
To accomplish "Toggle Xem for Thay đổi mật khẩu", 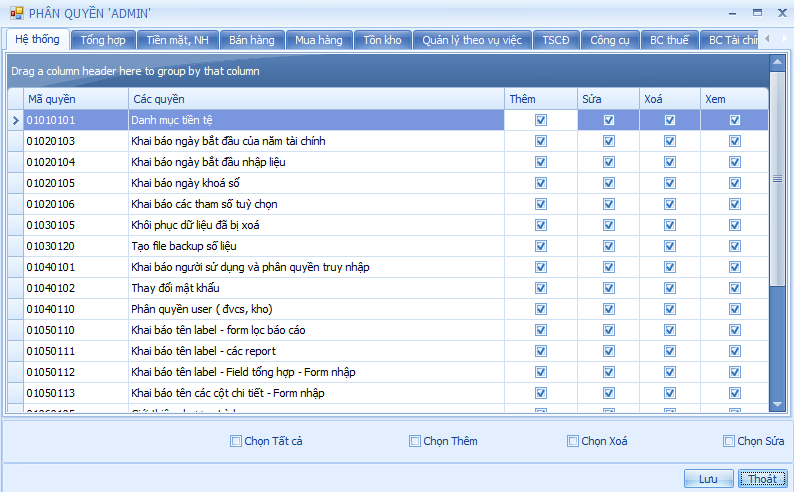I will (x=735, y=288).
